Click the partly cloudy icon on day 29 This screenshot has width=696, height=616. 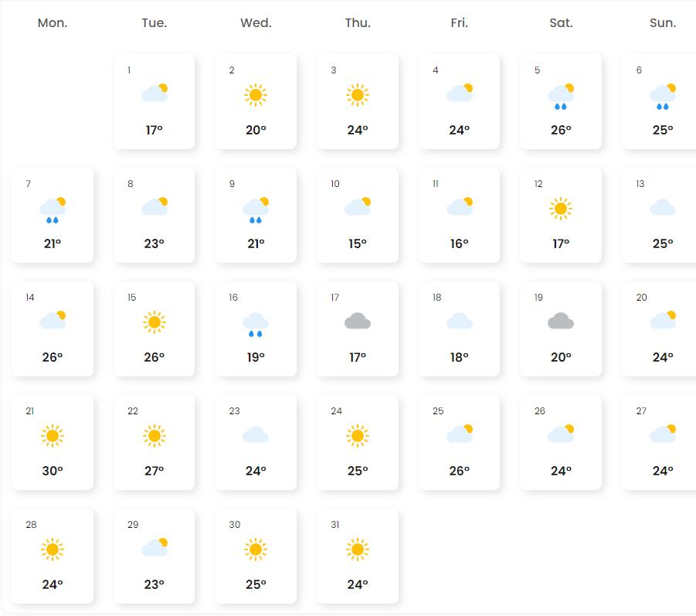coord(154,547)
